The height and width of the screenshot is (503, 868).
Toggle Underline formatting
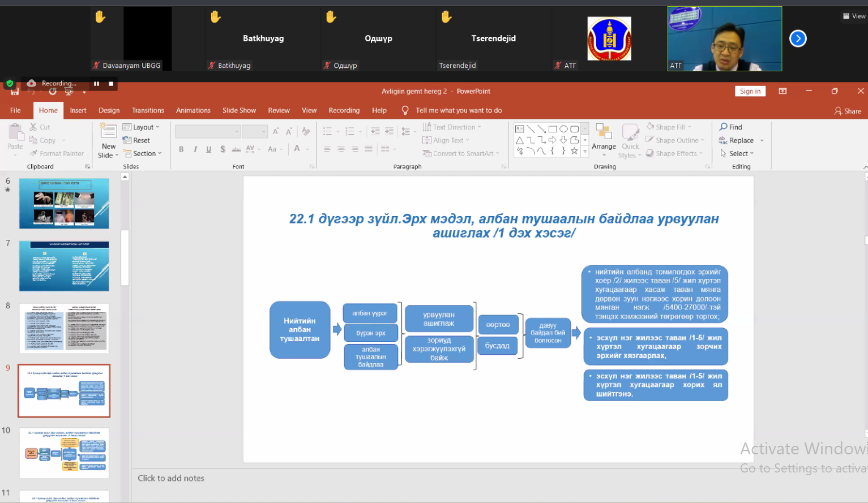pyautogui.click(x=209, y=149)
